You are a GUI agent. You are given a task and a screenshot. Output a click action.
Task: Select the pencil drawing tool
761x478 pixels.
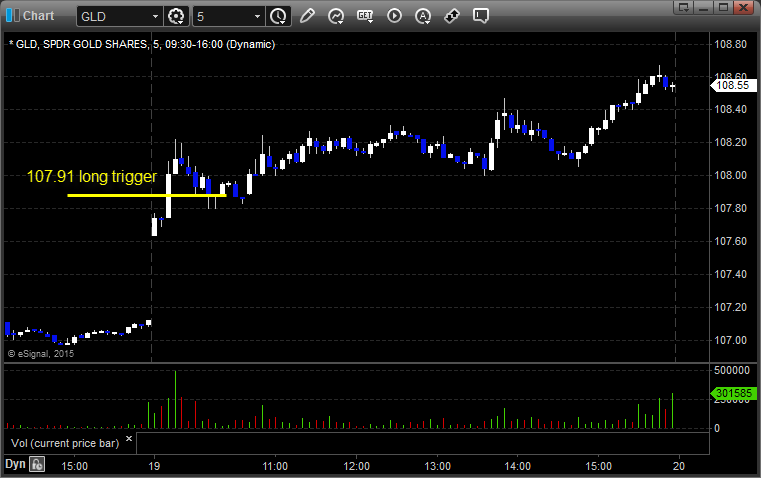click(x=307, y=16)
